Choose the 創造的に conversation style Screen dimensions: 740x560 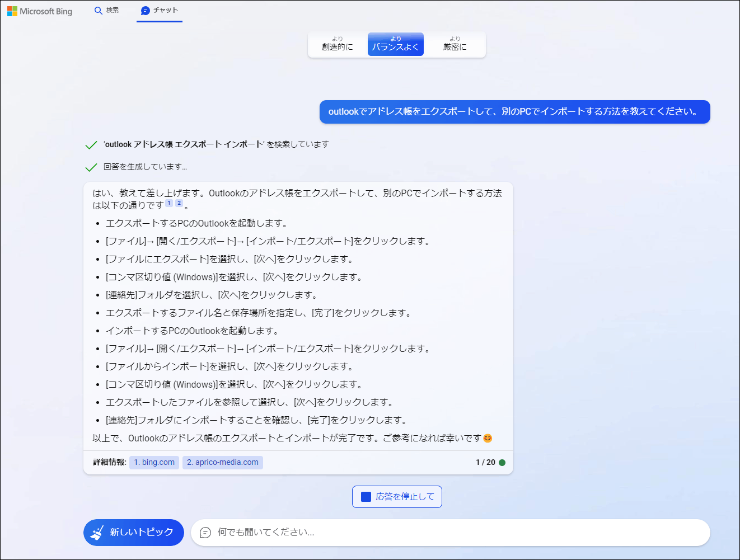click(338, 44)
